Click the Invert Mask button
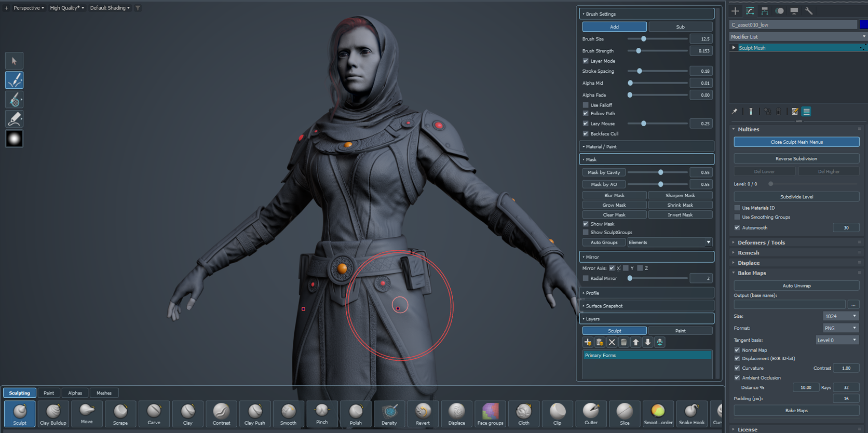 coord(680,214)
